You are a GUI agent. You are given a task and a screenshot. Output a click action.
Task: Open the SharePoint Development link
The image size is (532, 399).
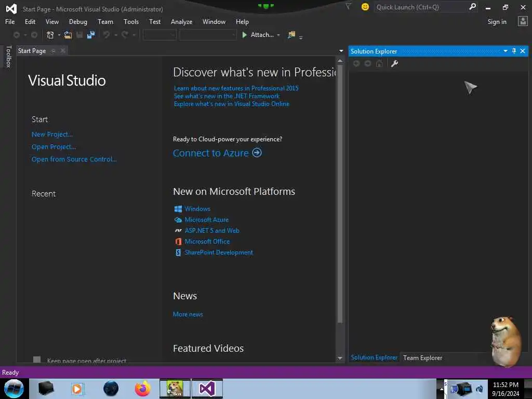tap(219, 252)
